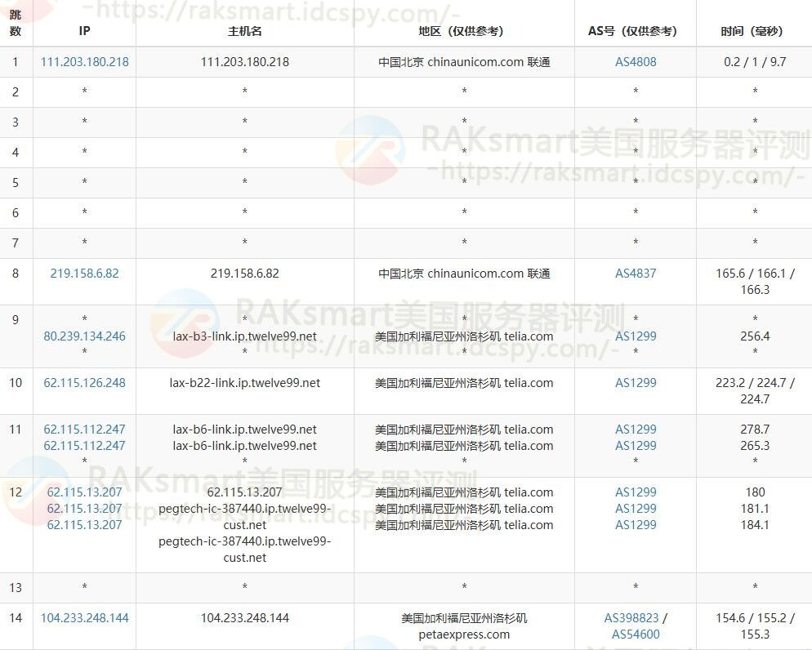
Task: Click the second 62.115.112.247 link in hop 11
Action: point(84,446)
